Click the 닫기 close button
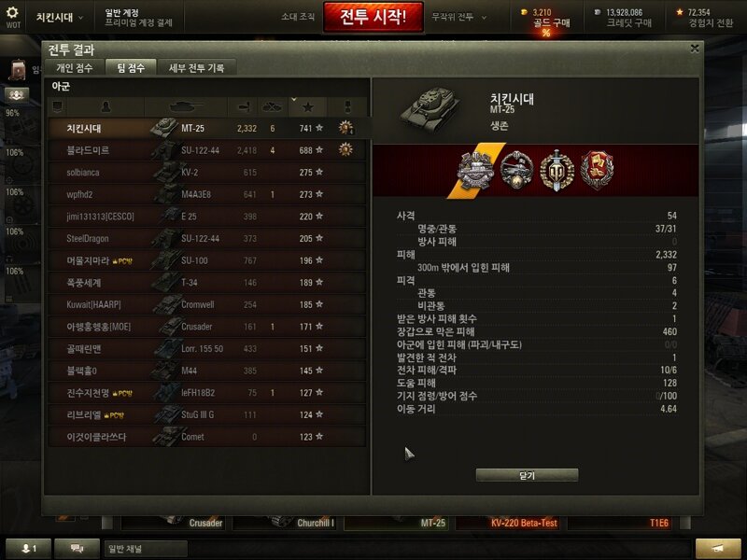Screen dimensions: 747x560 pos(527,475)
